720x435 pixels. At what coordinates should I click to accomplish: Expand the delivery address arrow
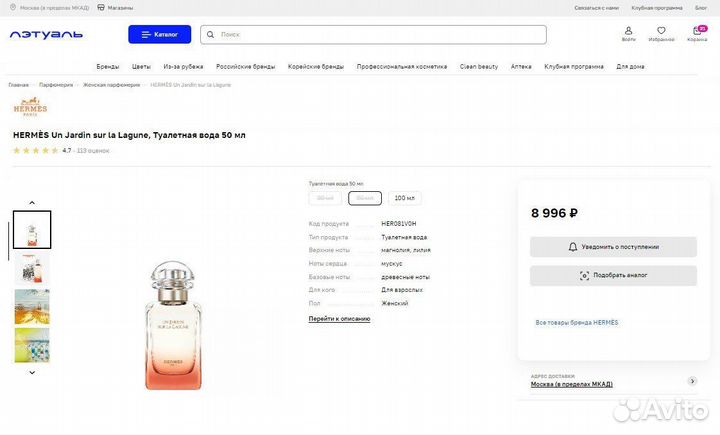click(x=693, y=381)
